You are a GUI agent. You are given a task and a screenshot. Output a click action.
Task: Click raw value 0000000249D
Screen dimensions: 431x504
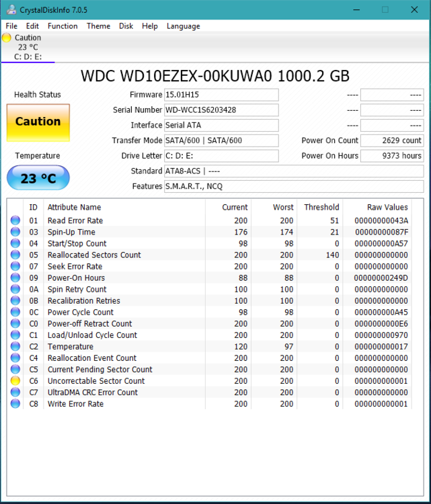[381, 278]
